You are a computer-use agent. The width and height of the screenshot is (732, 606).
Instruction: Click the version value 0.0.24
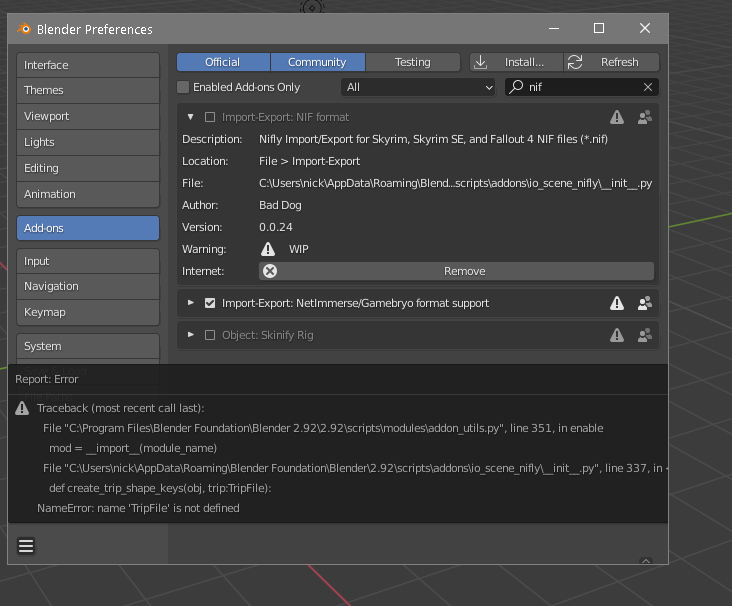point(275,227)
